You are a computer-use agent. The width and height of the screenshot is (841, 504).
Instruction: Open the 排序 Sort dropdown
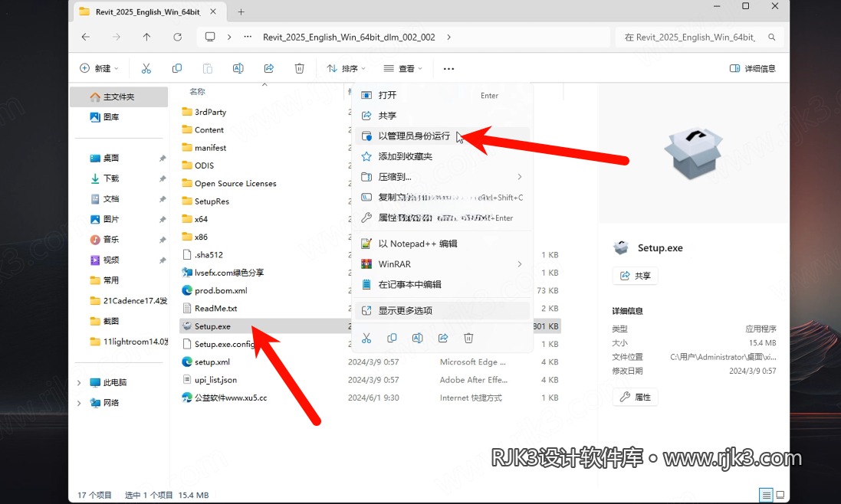(346, 69)
